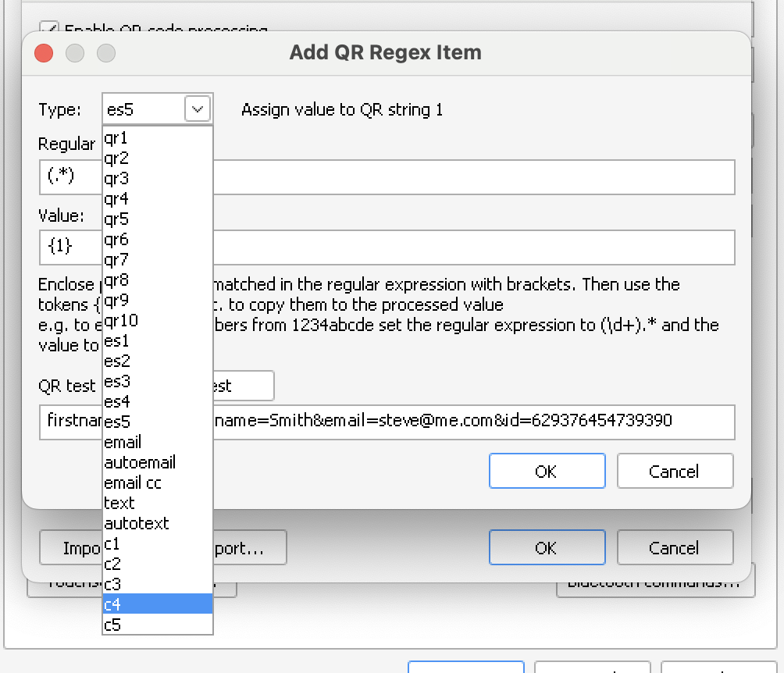The image size is (784, 673).
Task: Select c1 in the Type list
Action: click(x=112, y=544)
